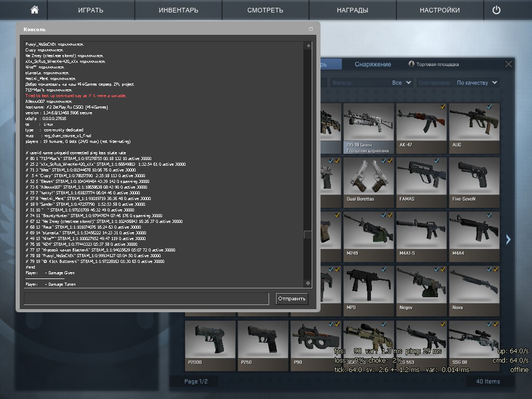Click the console command input field
The height and width of the screenshot is (399, 532).
point(147,299)
